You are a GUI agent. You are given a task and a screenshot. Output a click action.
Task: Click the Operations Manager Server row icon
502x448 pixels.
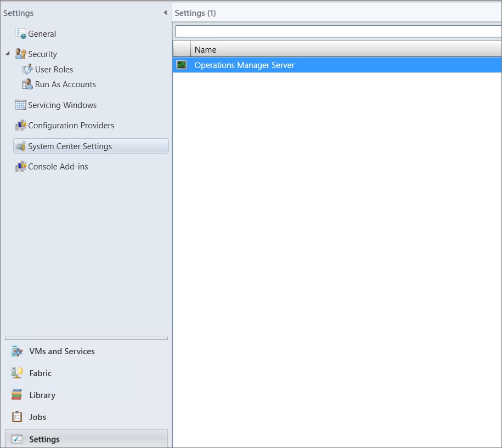coord(182,65)
